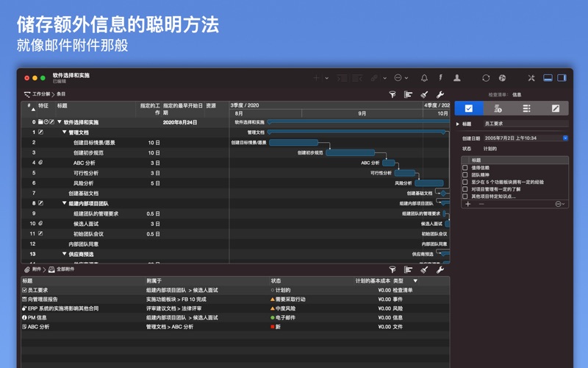Click the filter funnel icon above Gantt chart
Image resolution: width=588 pixels, height=368 pixels.
[392, 95]
